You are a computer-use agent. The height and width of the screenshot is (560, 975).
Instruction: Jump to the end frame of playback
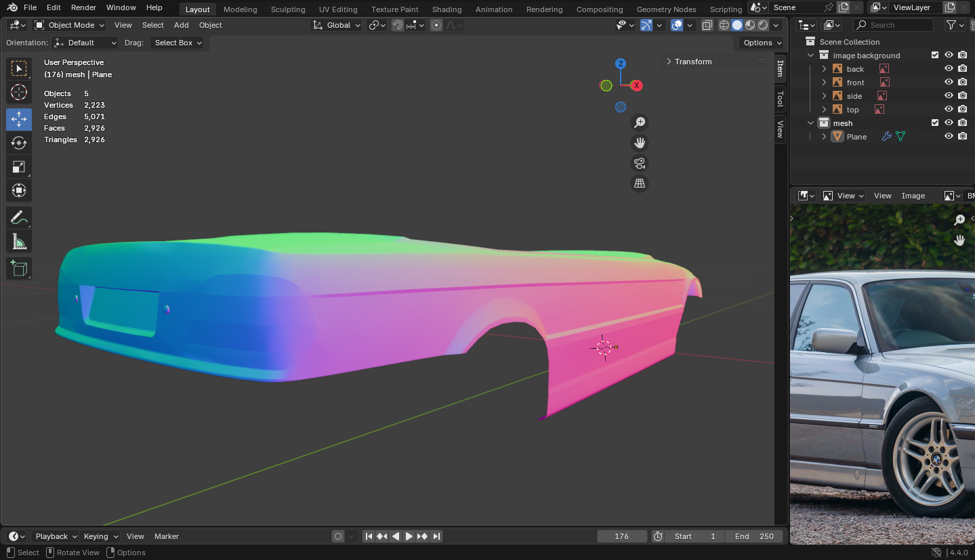point(437,536)
